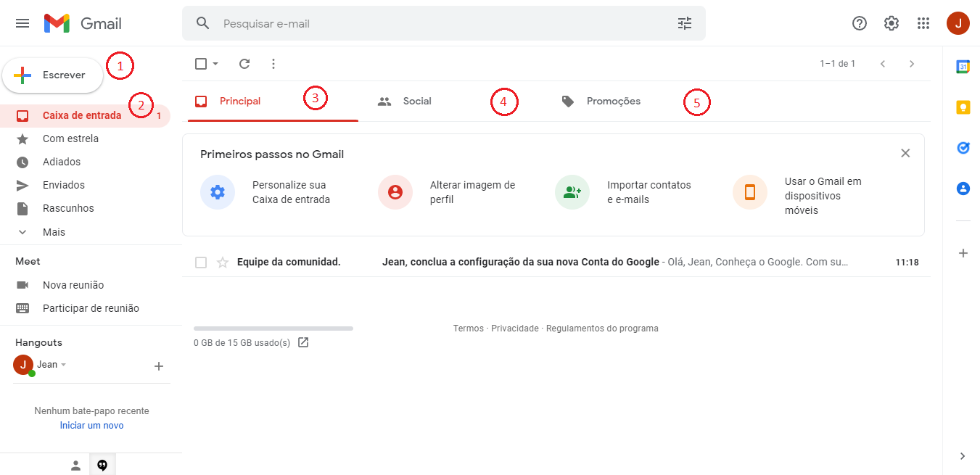The height and width of the screenshot is (475, 980).
Task: Open search filter options icon
Action: 685,23
